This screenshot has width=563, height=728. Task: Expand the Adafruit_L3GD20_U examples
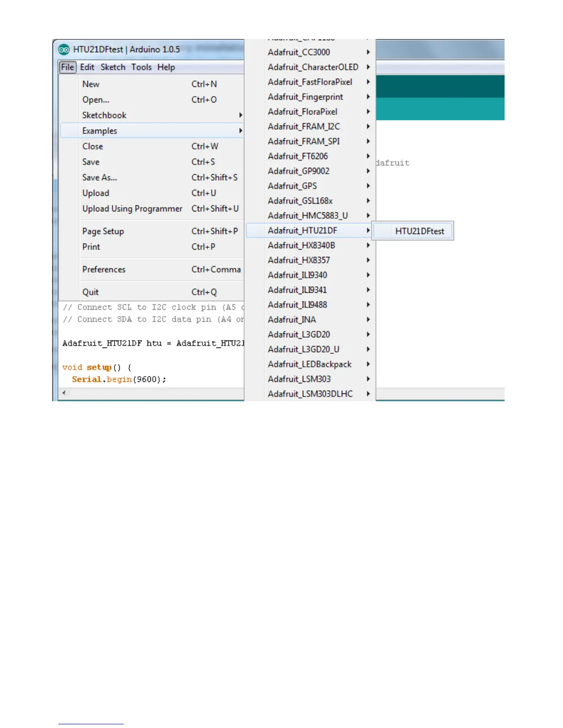tap(310, 350)
